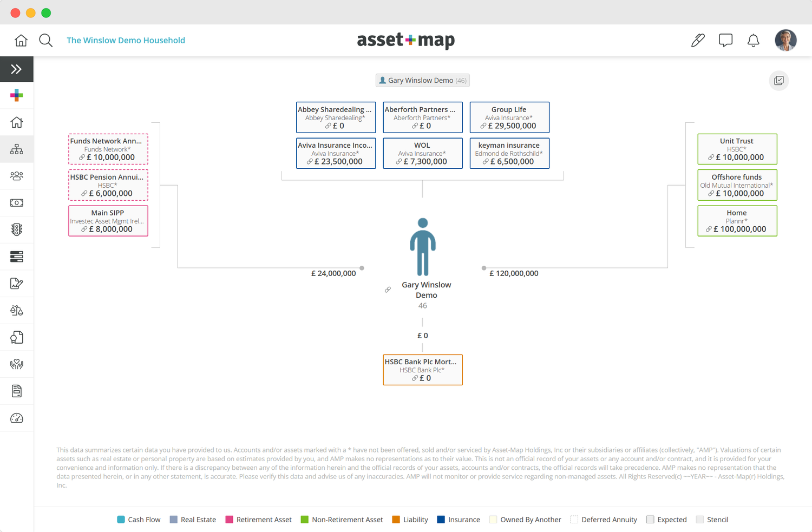Open the traffic-light signals icon in sidebar

17,229
